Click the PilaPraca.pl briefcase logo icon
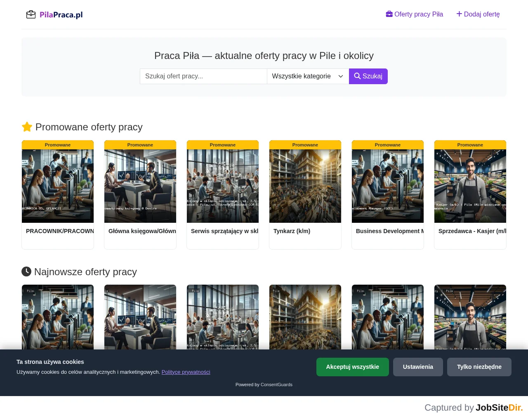 tap(31, 15)
